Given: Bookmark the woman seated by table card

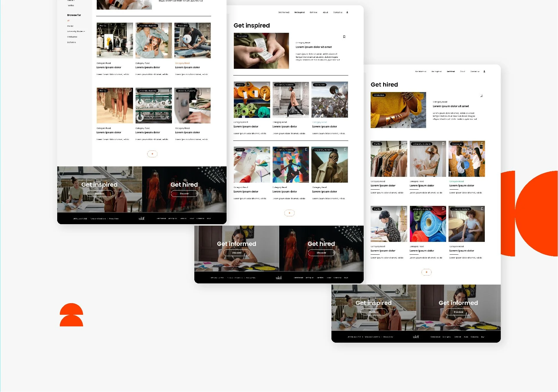Looking at the screenshot, I should click(x=482, y=209).
